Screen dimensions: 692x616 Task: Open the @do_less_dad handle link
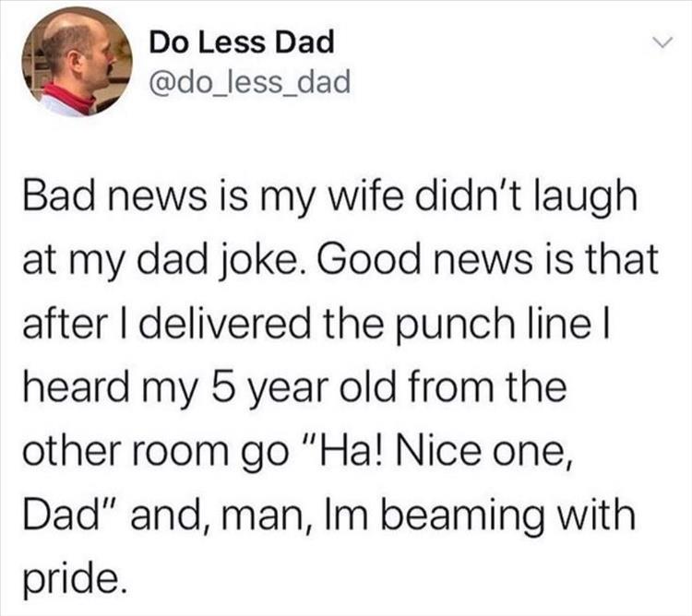pyautogui.click(x=250, y=82)
